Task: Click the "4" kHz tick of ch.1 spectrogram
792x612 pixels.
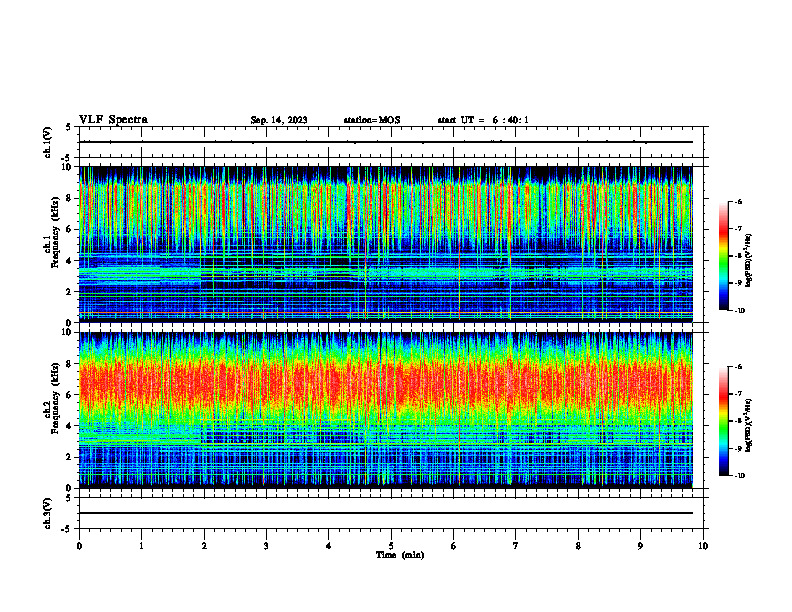Action: pos(70,261)
